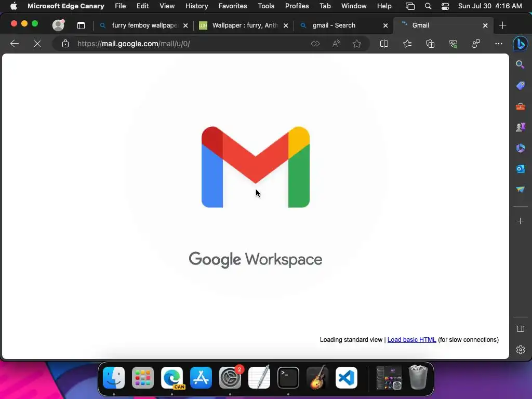The width and height of the screenshot is (532, 399).
Task: Open the Help menu
Action: click(x=384, y=6)
